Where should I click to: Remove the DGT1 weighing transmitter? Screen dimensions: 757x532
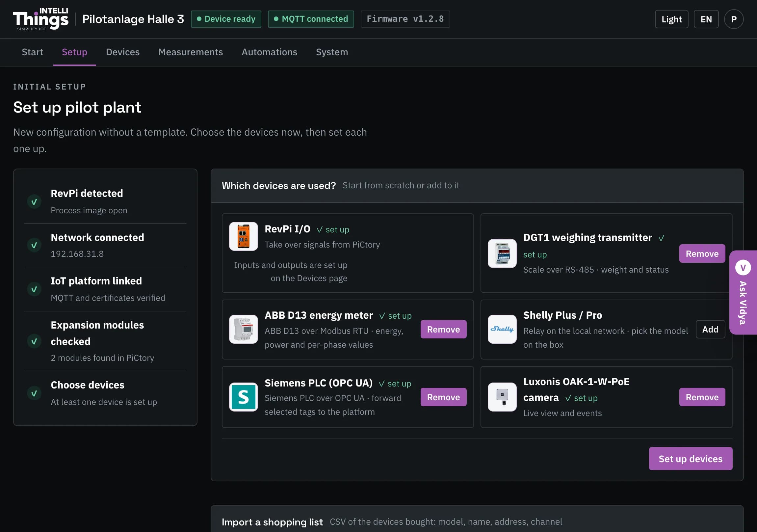coord(702,253)
